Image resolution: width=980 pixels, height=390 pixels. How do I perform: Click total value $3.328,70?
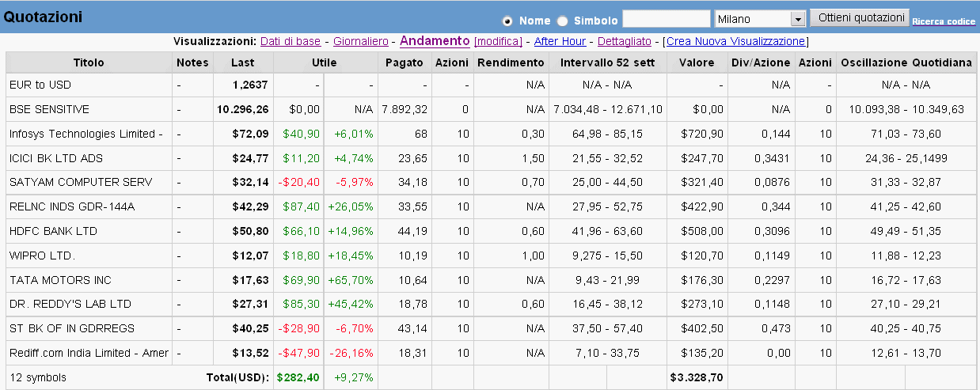click(697, 377)
